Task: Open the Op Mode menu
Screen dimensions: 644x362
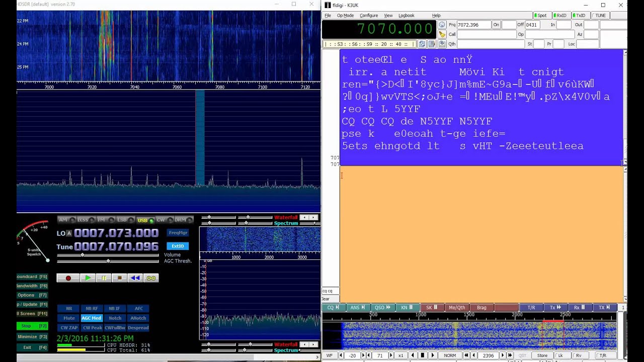Action: coord(345,16)
